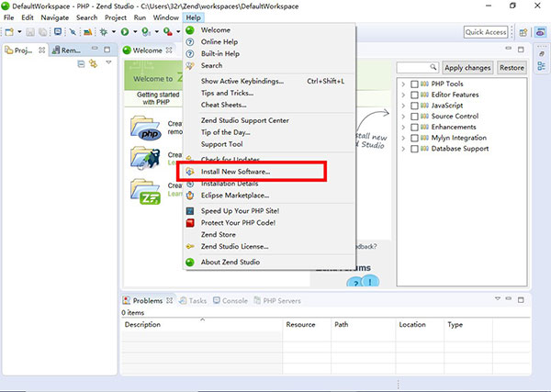The height and width of the screenshot is (392, 551).
Task: Check the JavaScript feature checkbox
Action: (x=415, y=106)
